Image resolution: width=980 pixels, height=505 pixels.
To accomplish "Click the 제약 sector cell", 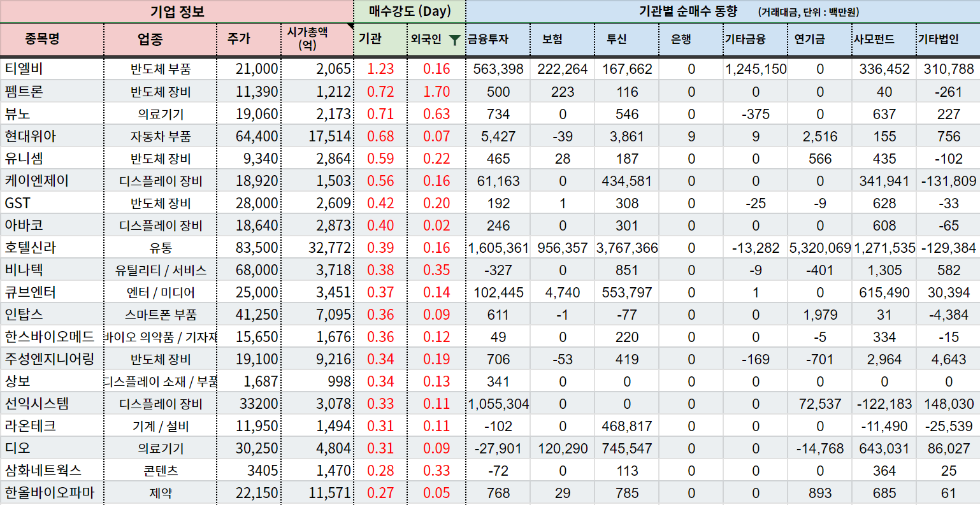I will pos(161,493).
